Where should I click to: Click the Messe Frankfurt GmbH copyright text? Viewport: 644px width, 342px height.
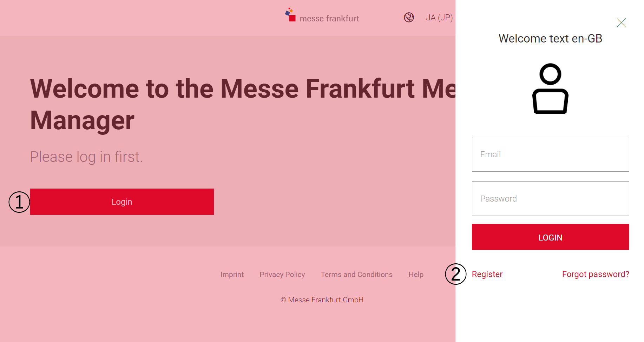click(x=322, y=300)
